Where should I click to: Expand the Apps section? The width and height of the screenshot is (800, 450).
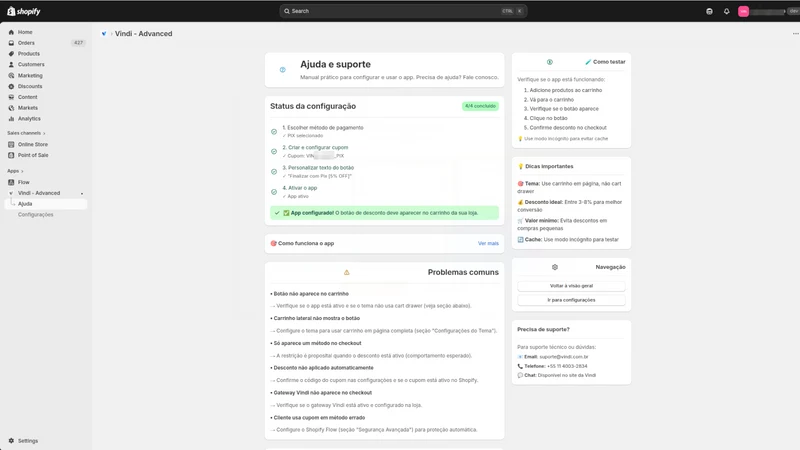(x=15, y=171)
